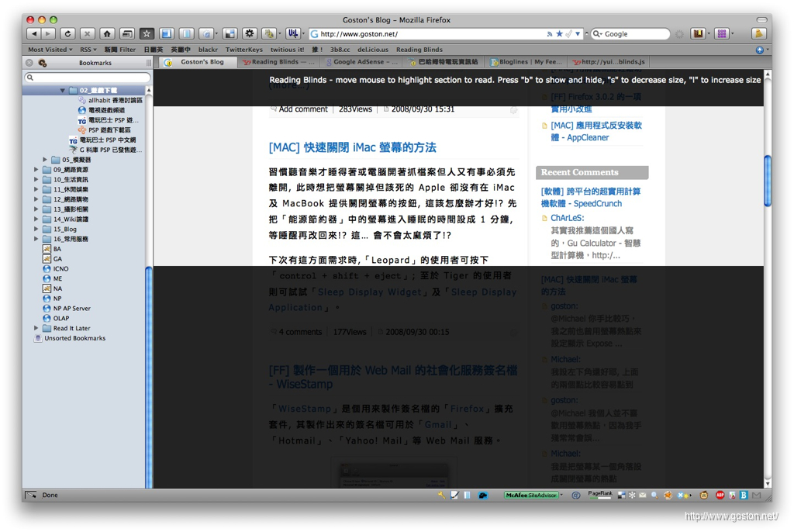Open the [MAC] 快速關閉 iMac 螢幕的方法 post title
This screenshot has height=532, width=794.
pyautogui.click(x=353, y=147)
